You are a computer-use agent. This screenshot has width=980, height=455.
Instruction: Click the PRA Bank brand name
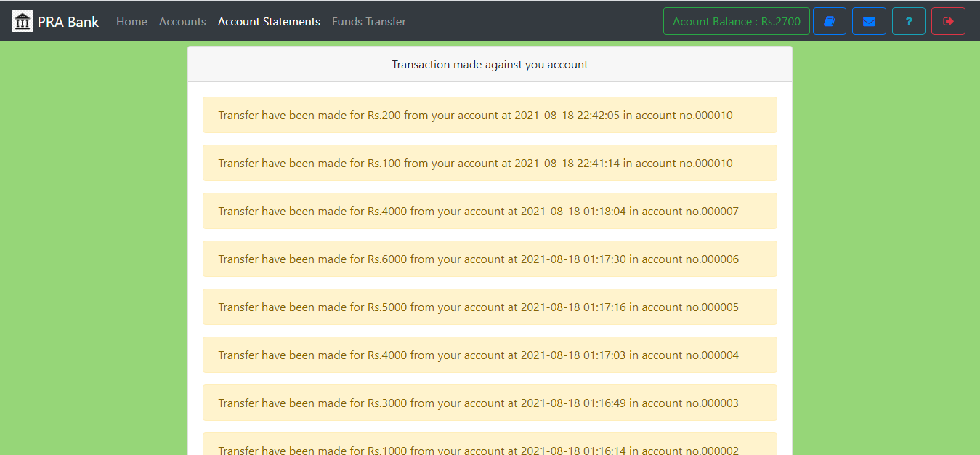[68, 22]
